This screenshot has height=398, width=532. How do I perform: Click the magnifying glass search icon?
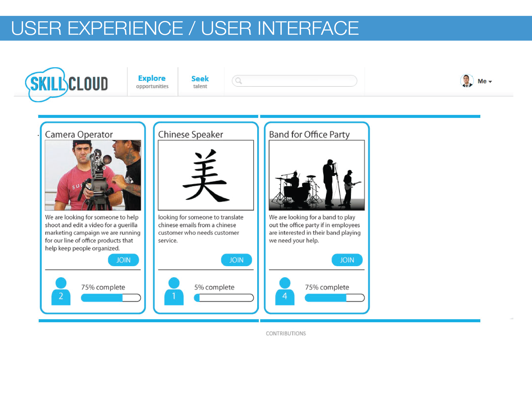point(238,81)
